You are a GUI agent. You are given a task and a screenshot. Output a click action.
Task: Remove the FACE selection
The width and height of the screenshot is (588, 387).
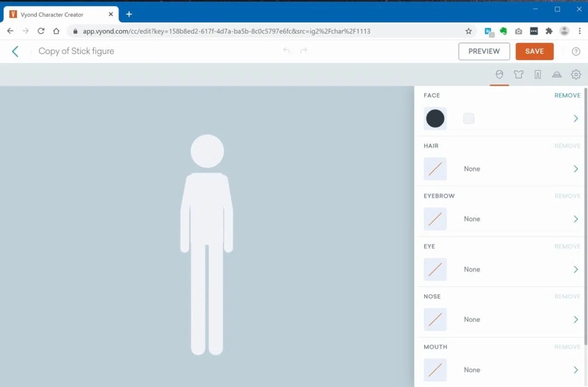click(567, 95)
